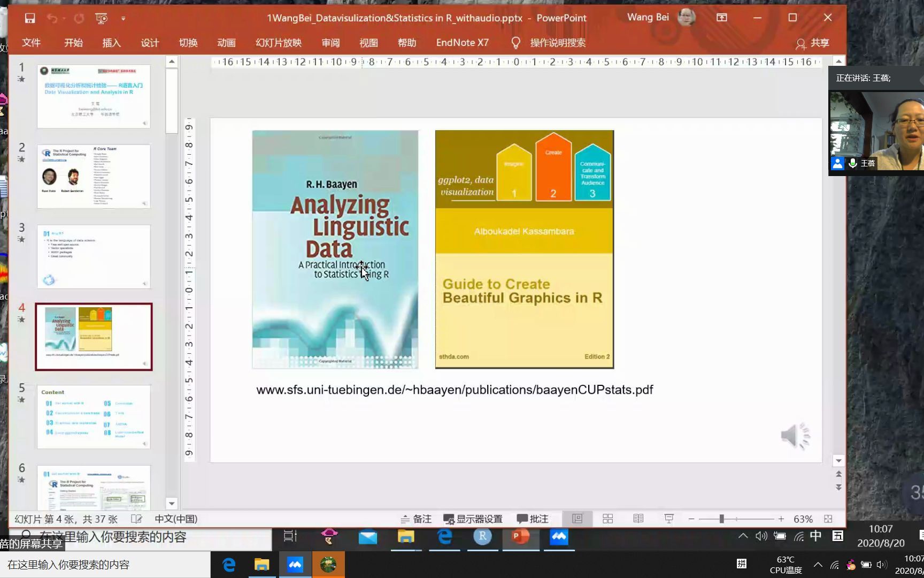Open Mail app in the shared-screen taskbar
This screenshot has height=578, width=924.
[368, 537]
